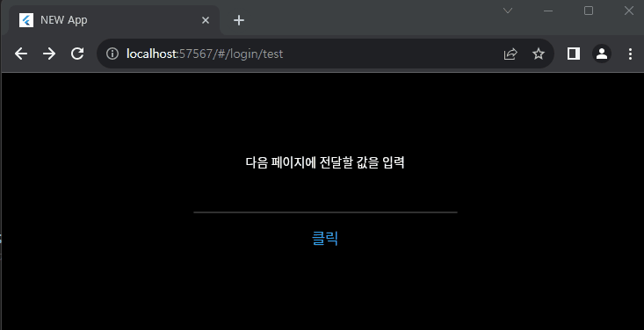The height and width of the screenshot is (330, 644).
Task: Reload the current page
Action: [77, 54]
